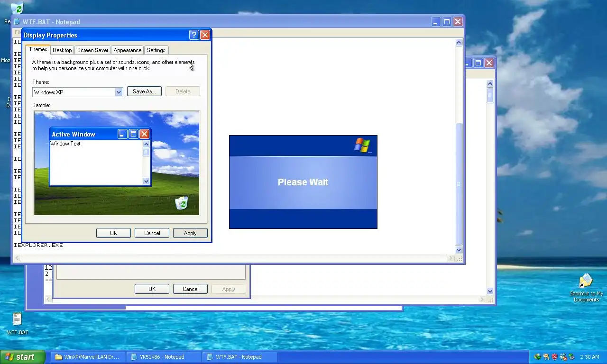
Task: Click the system clock showing 2:30 AM
Action: pyautogui.click(x=589, y=357)
